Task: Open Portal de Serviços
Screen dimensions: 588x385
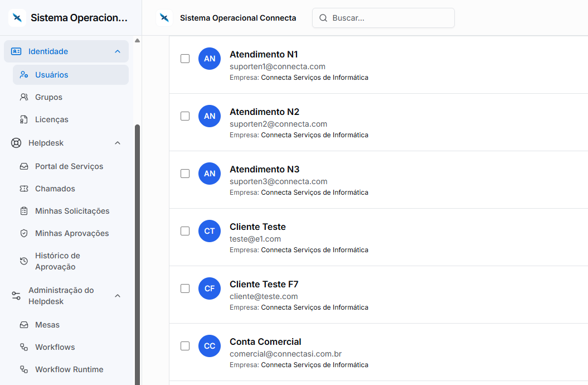Action: click(71, 166)
